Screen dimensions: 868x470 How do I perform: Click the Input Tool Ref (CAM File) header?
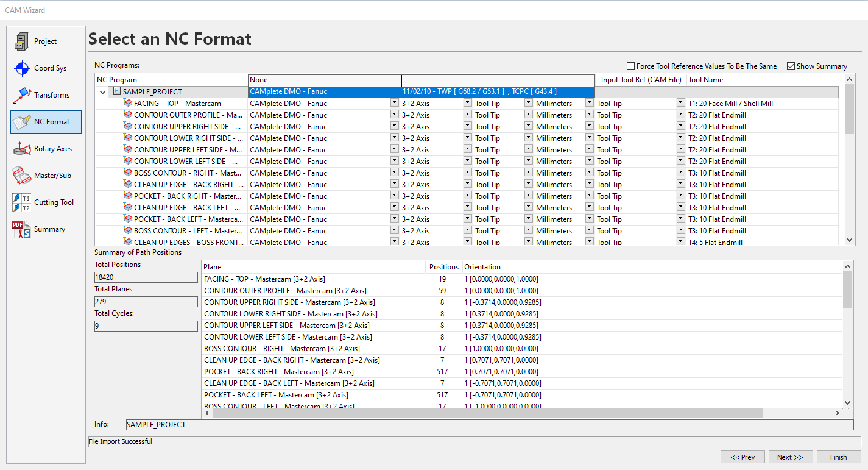(641, 80)
